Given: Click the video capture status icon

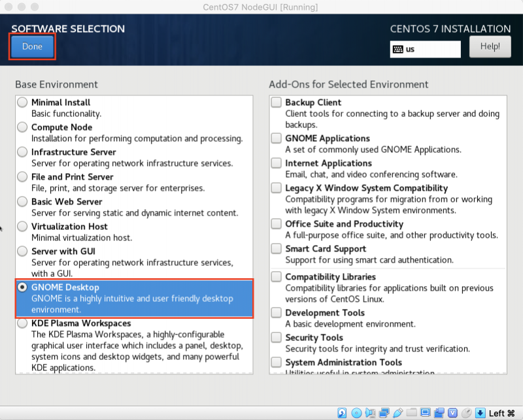Looking at the screenshot, I should pyautogui.click(x=439, y=413).
